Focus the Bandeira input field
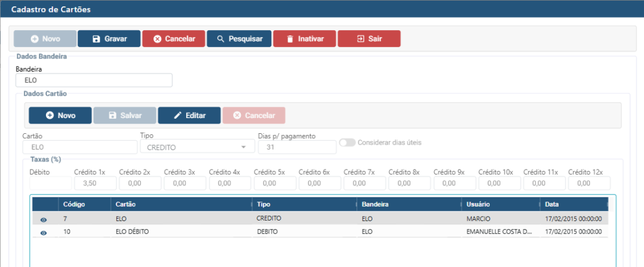Screen dimensions: 644x267 (x=94, y=80)
